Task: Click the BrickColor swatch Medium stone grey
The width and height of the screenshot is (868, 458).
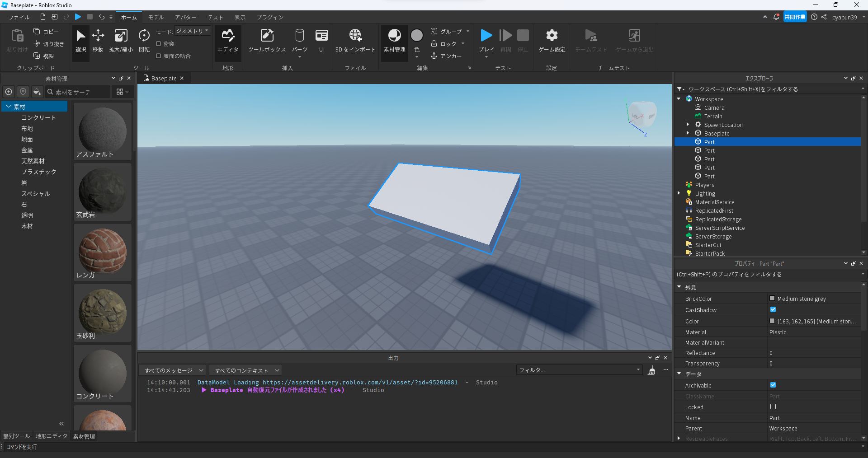Action: click(772, 299)
